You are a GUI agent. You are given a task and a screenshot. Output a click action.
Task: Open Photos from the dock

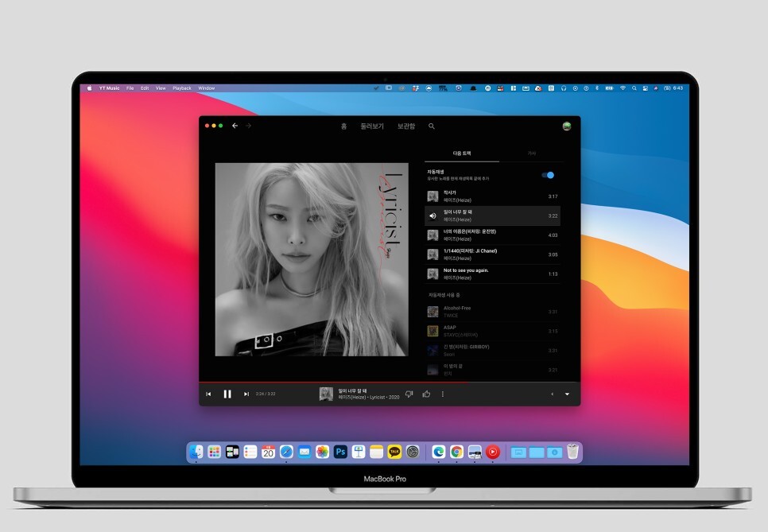[322, 452]
